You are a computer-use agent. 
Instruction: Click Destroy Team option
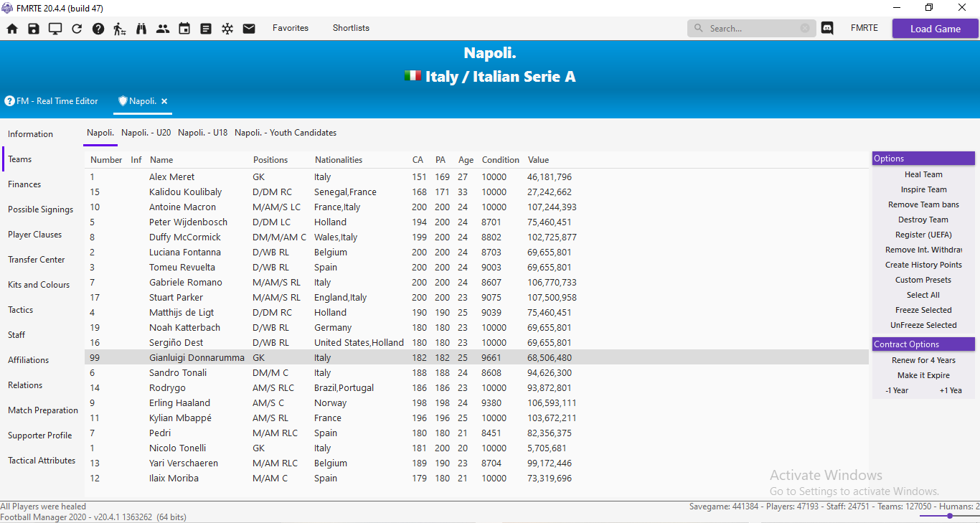(x=923, y=220)
